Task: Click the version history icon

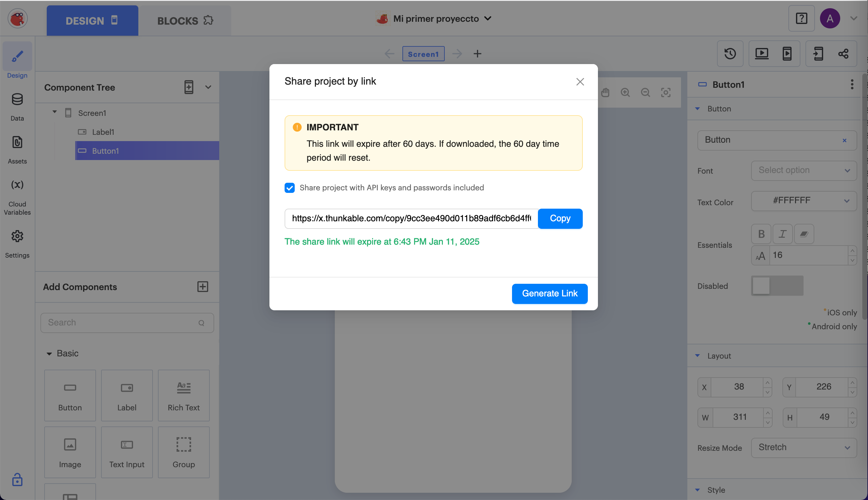Action: click(730, 54)
